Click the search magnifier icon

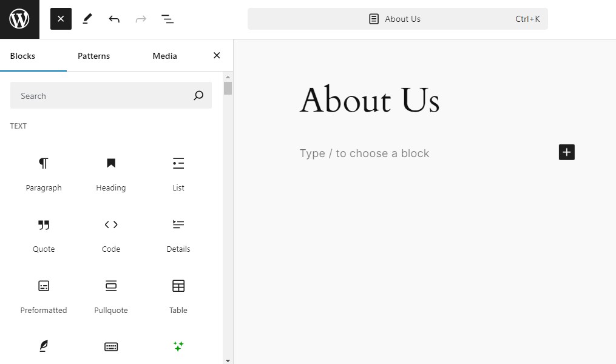pyautogui.click(x=198, y=95)
